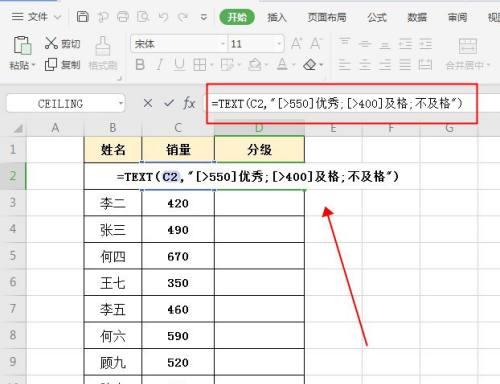The image size is (500, 384).
Task: Click the print preview icon
Action: point(143,17)
